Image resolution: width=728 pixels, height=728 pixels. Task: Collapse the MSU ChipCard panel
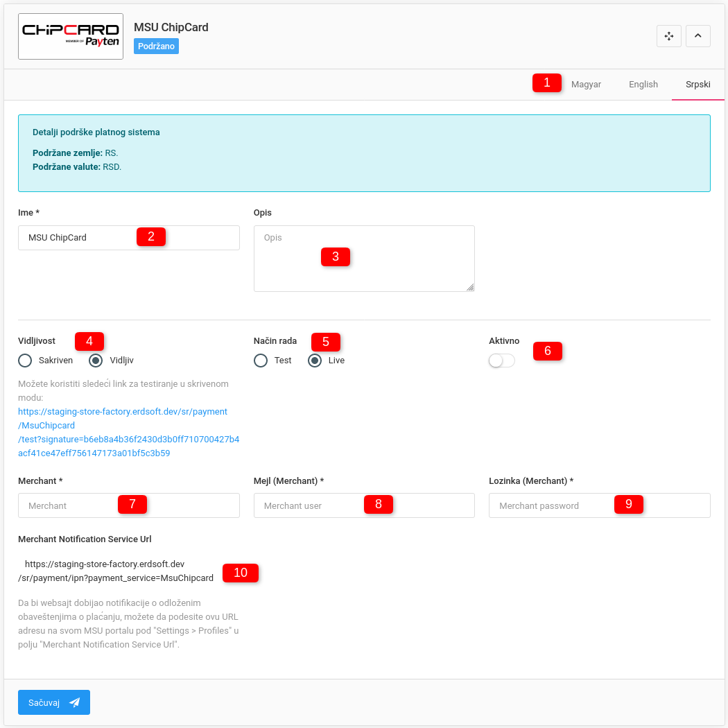pos(698,36)
